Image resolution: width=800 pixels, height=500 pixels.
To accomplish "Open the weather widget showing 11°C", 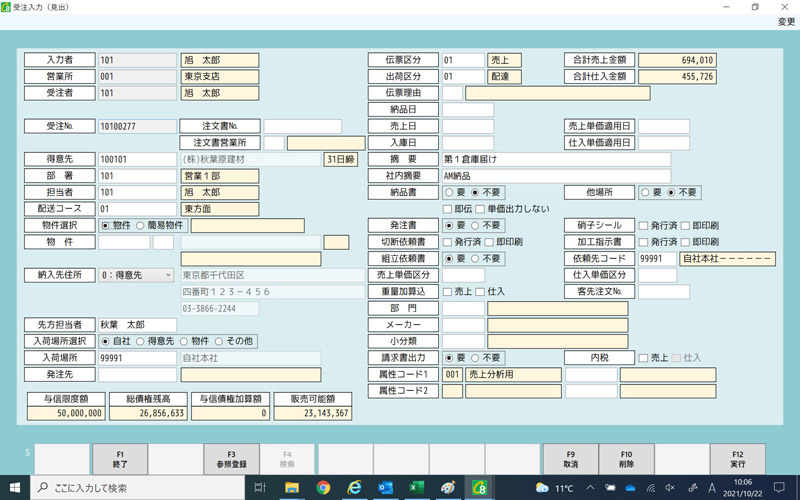I will click(x=554, y=488).
